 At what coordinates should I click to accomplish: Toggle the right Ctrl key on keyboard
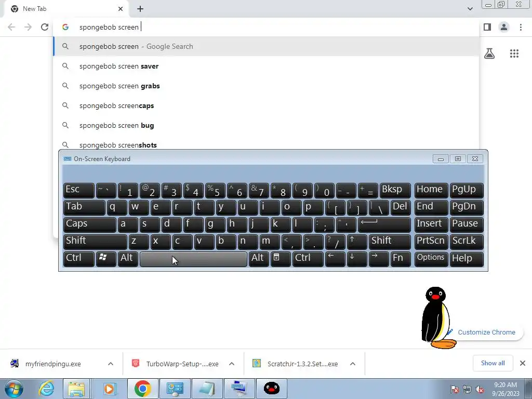[308, 259]
